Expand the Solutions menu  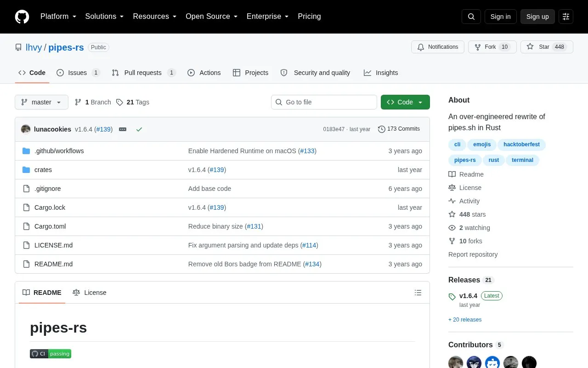(x=105, y=17)
